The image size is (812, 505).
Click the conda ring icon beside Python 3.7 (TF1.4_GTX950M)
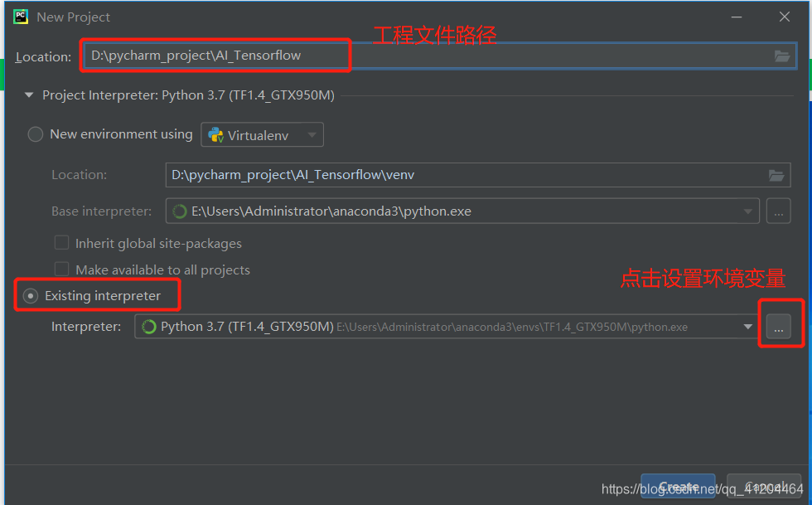[x=149, y=327]
